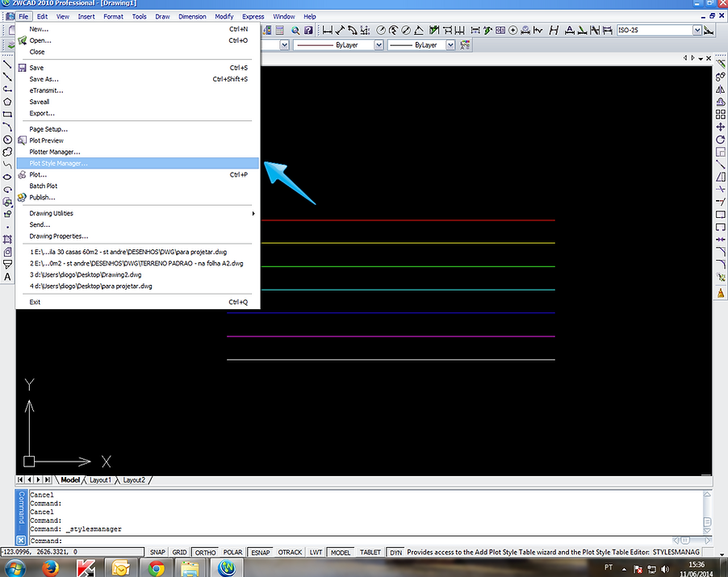Open the linetype ByLayer dropdown
Image resolution: width=728 pixels, height=577 pixels.
(x=379, y=45)
